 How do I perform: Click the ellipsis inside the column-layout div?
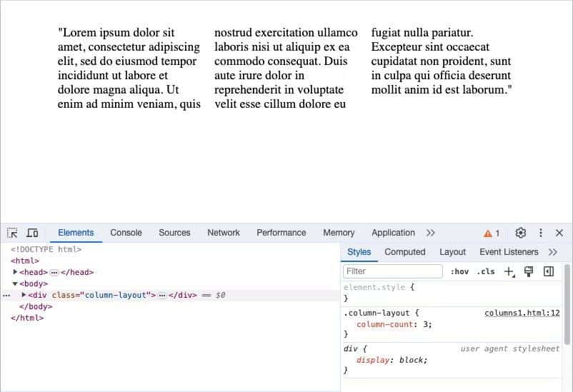(162, 295)
